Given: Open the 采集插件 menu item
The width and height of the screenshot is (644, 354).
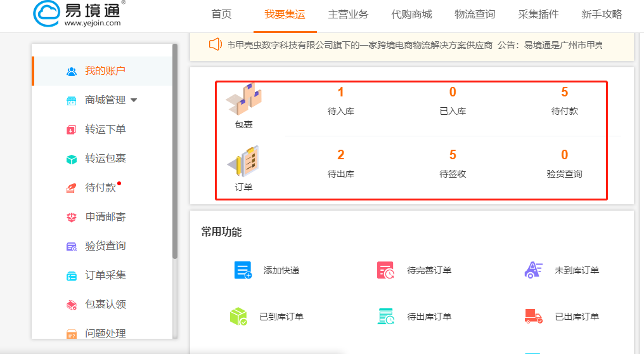Looking at the screenshot, I should 538,15.
